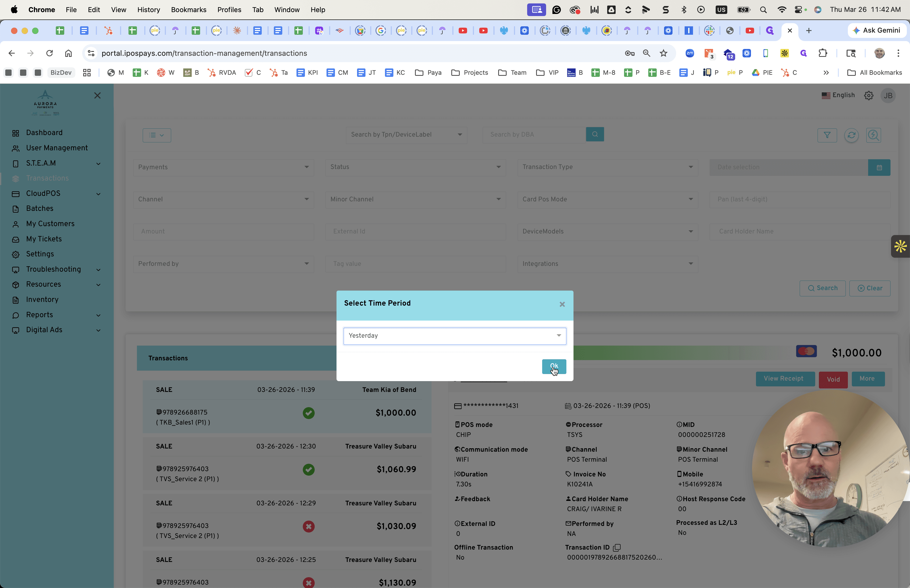Click the View Receipt button
The image size is (910, 588).
(x=783, y=379)
